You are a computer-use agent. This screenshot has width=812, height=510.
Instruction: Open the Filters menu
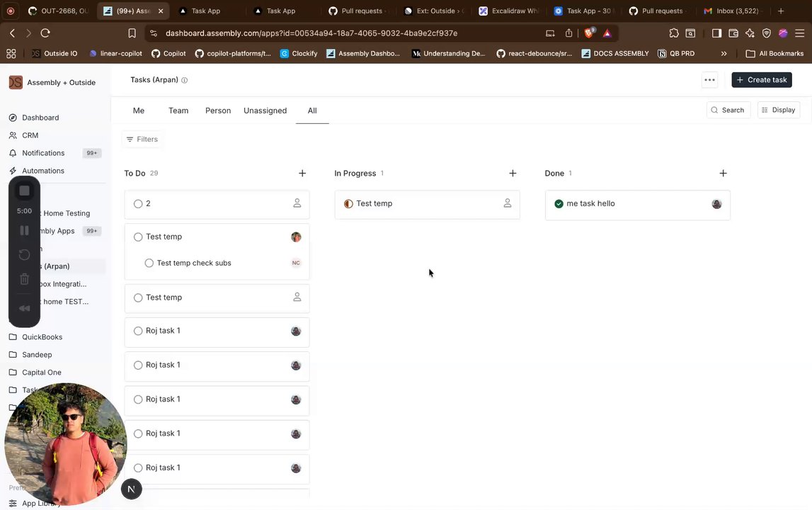coord(142,140)
